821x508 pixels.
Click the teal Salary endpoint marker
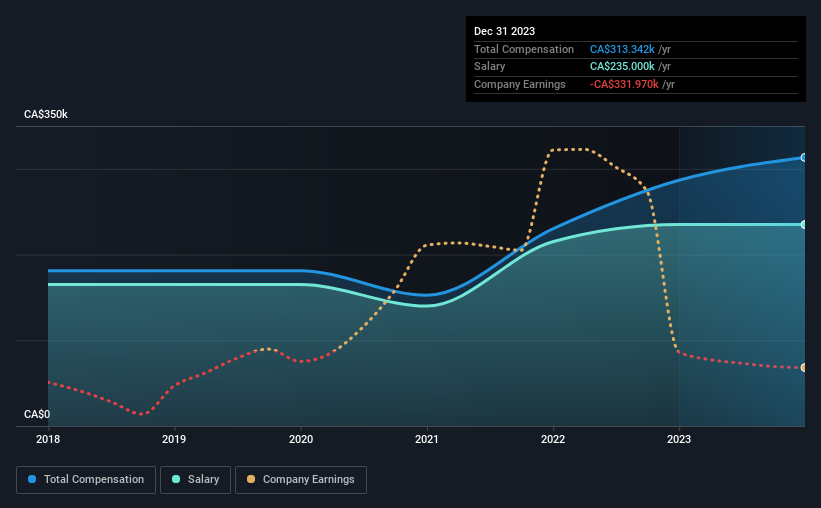pos(804,225)
